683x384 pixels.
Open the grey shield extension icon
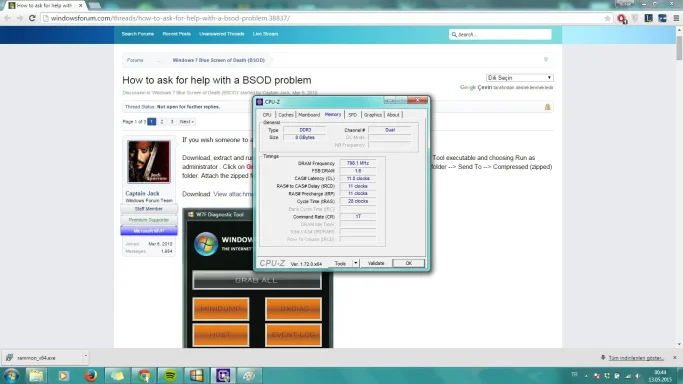click(635, 18)
